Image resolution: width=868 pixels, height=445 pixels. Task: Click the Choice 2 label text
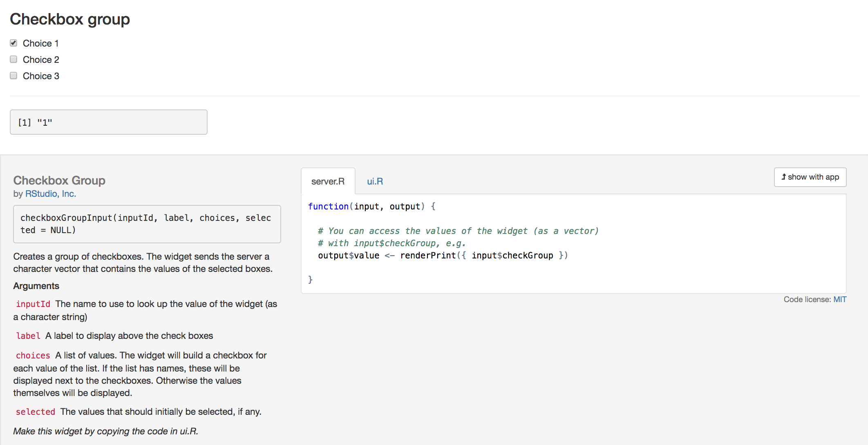[41, 60]
